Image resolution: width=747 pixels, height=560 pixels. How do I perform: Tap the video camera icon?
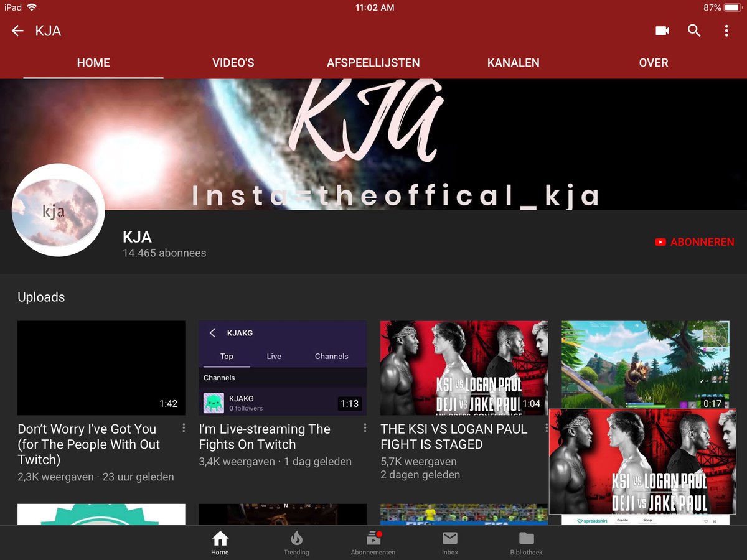click(662, 30)
